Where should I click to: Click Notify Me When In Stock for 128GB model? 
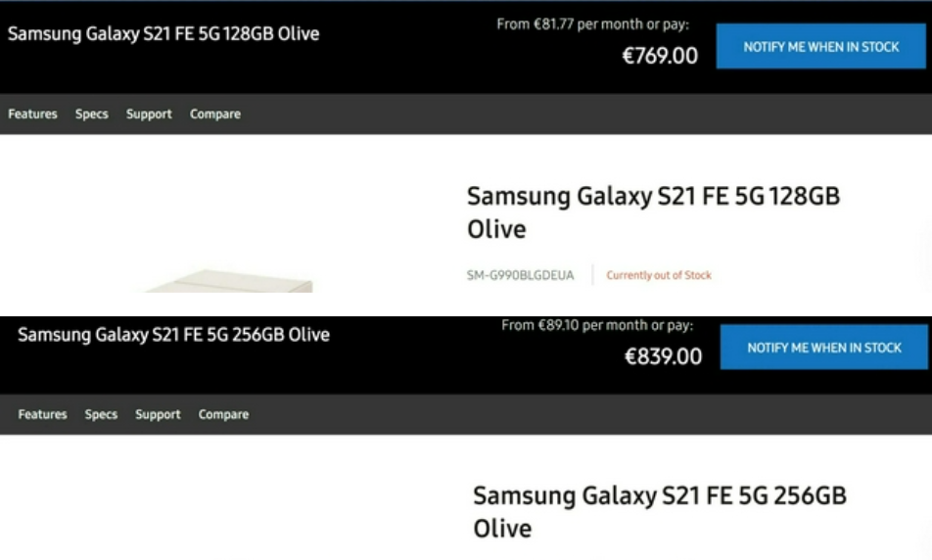click(x=820, y=47)
